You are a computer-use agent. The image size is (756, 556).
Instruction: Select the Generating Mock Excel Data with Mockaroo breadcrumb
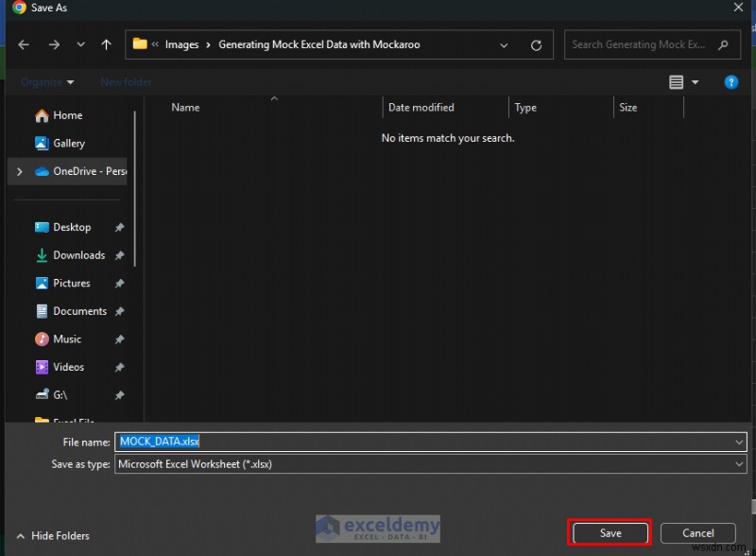pyautogui.click(x=319, y=44)
